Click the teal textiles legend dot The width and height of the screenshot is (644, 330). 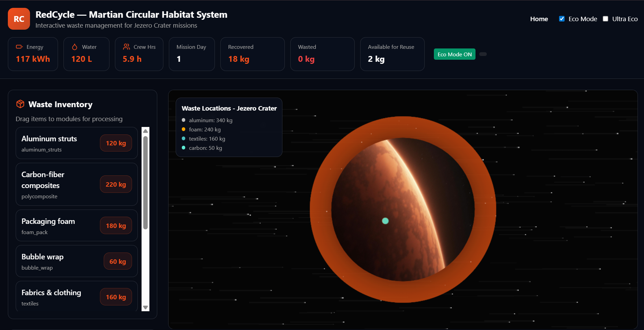coord(184,139)
